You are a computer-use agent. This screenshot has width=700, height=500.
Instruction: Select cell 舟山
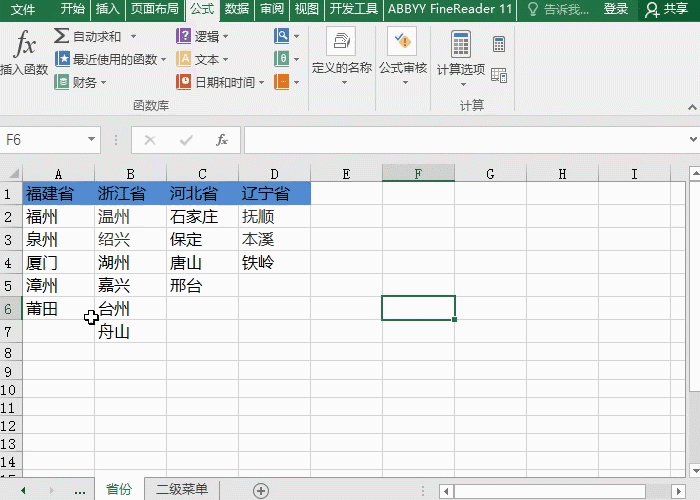[x=130, y=331]
